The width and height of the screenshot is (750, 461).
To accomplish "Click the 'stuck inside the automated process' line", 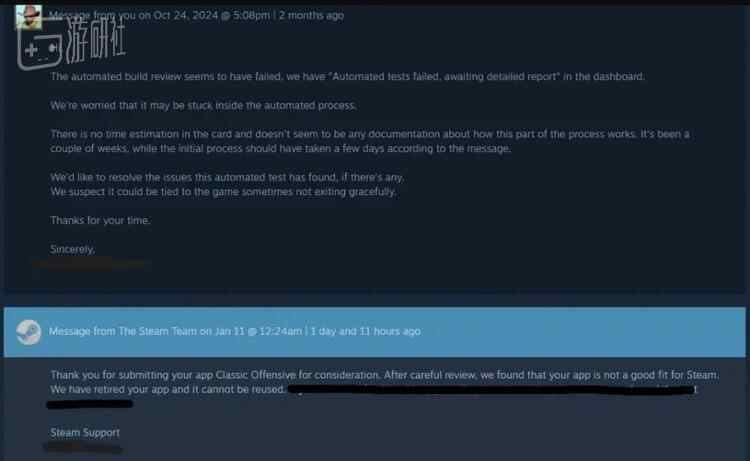I will [x=203, y=106].
